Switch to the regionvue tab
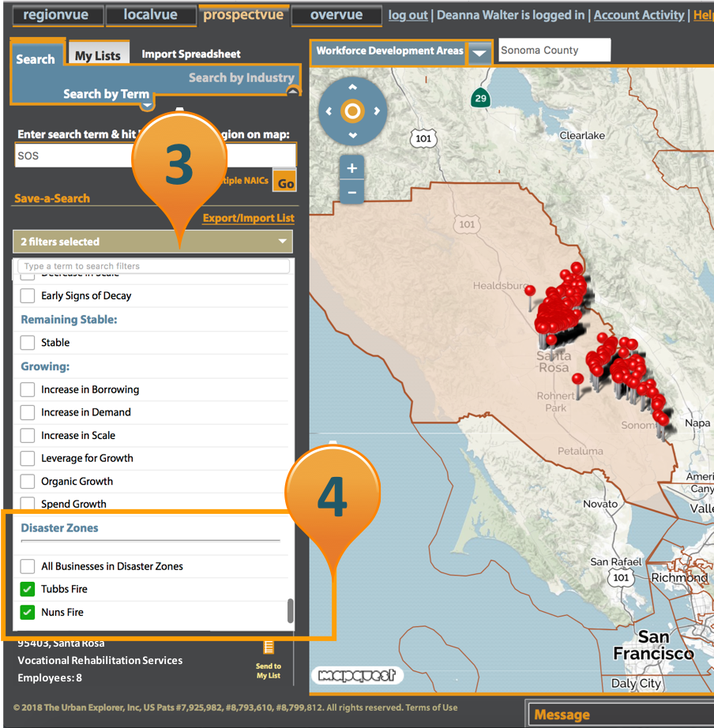Viewport: 714px width, 728px height. 57,13
